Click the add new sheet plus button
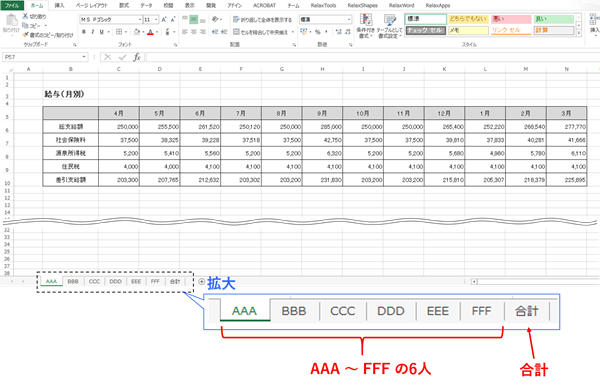 tap(201, 282)
